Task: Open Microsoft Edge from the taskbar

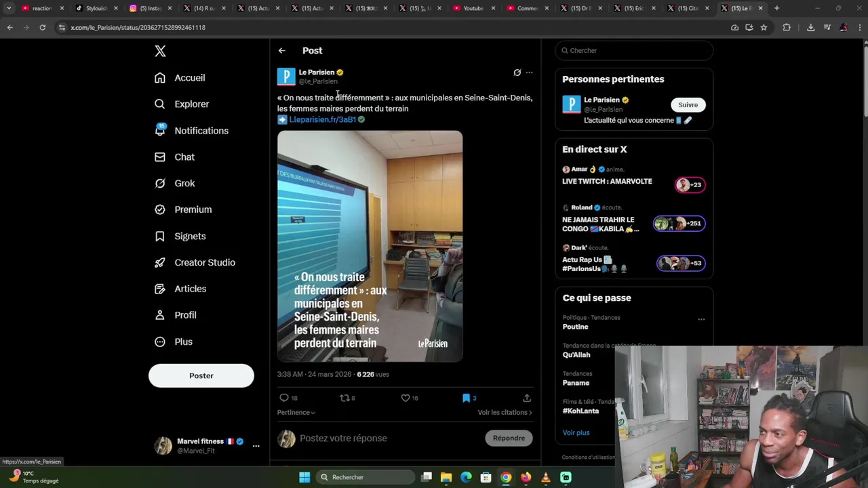Action: tap(466, 478)
